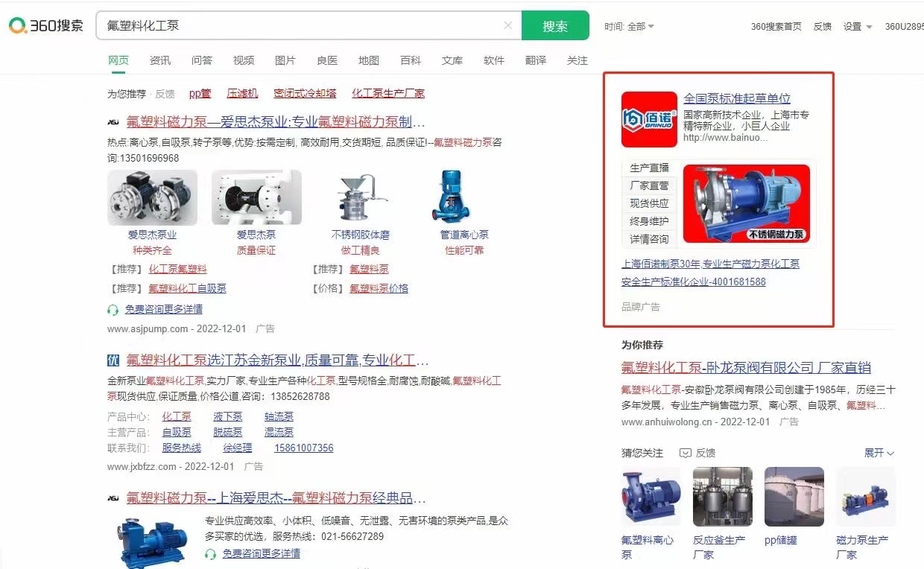
Task: Open the 卧龙泵阀有限公司 厂家直销 result
Action: coord(746,367)
